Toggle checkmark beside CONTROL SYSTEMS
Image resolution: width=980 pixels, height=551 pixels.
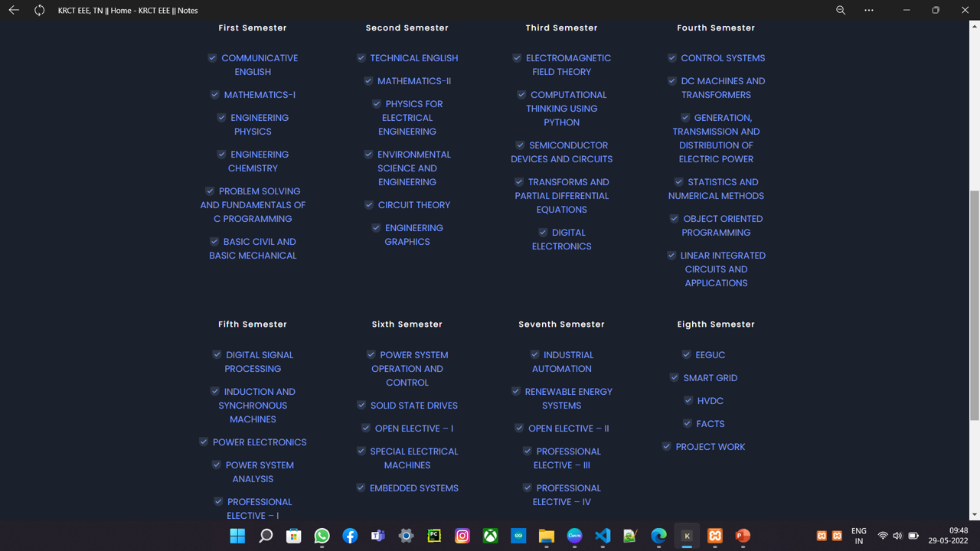[x=672, y=58]
